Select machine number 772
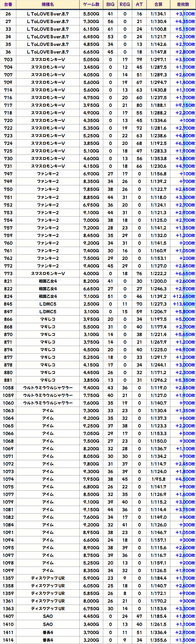This screenshot has height=644, width=196. tap(8, 266)
